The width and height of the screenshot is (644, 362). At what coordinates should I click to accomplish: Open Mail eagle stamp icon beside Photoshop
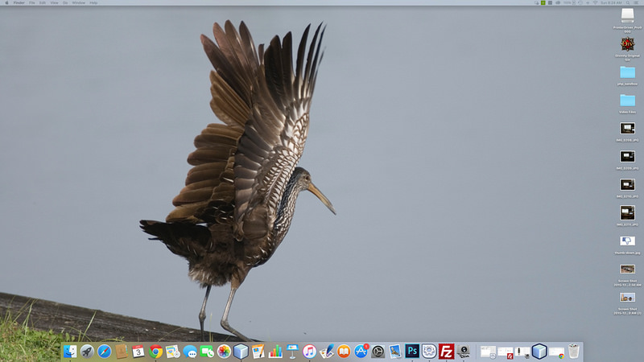click(x=395, y=352)
